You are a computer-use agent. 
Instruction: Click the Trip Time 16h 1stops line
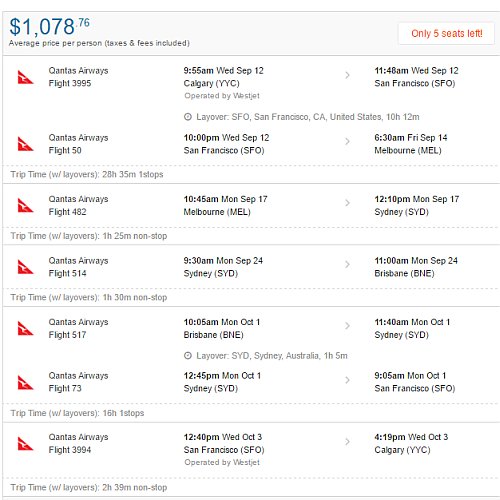point(77,413)
